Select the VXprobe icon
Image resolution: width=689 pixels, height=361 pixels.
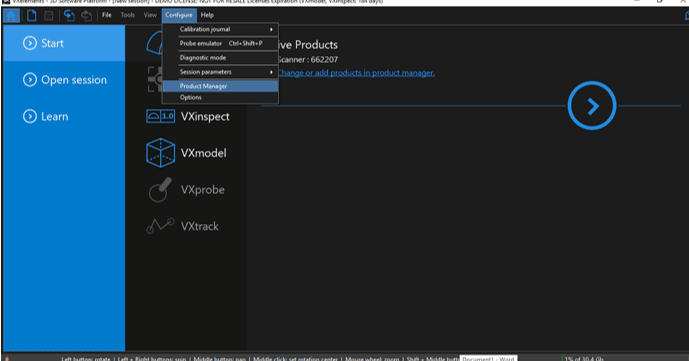160,190
